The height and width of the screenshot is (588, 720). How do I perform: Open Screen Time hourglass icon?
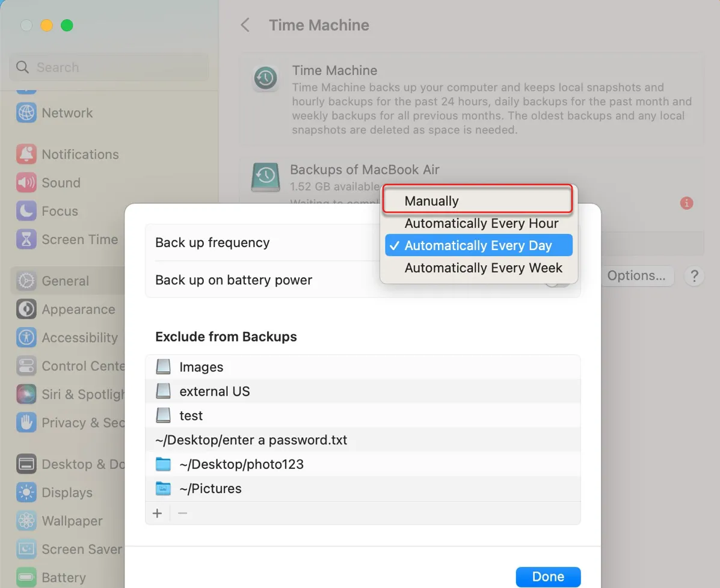click(26, 239)
